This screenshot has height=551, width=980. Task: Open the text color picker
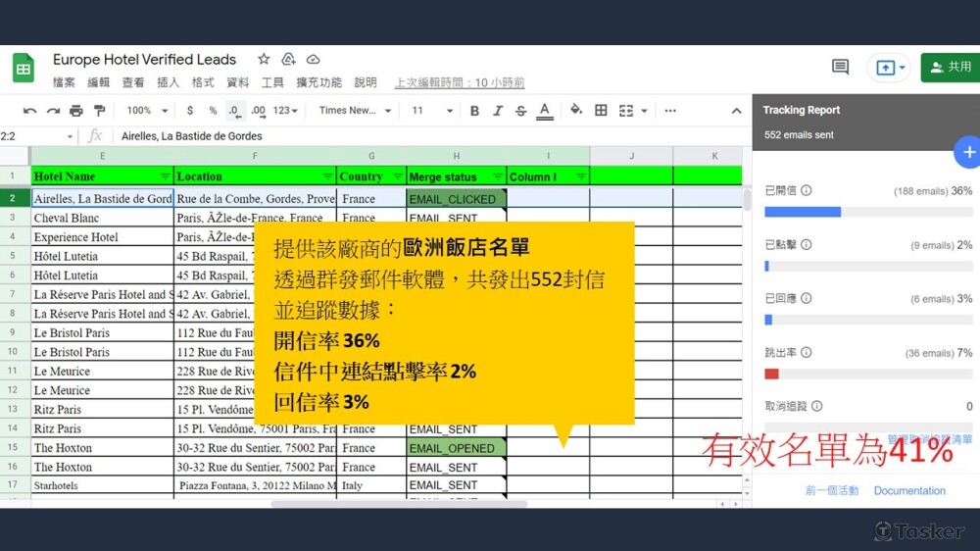tap(544, 111)
